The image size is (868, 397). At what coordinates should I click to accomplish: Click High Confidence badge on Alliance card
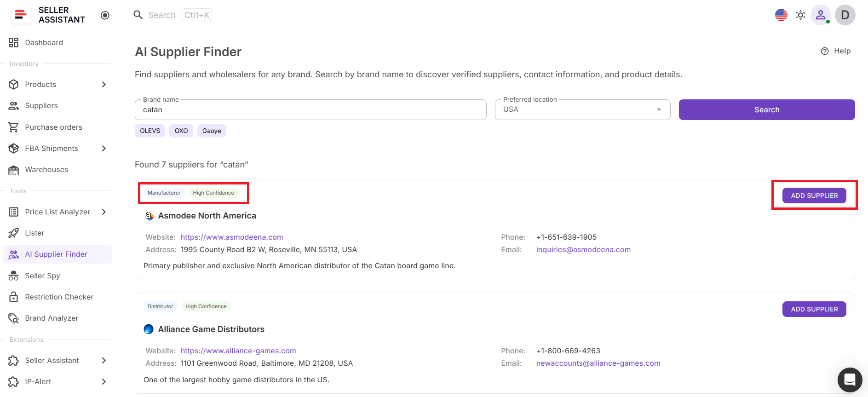pyautogui.click(x=206, y=306)
